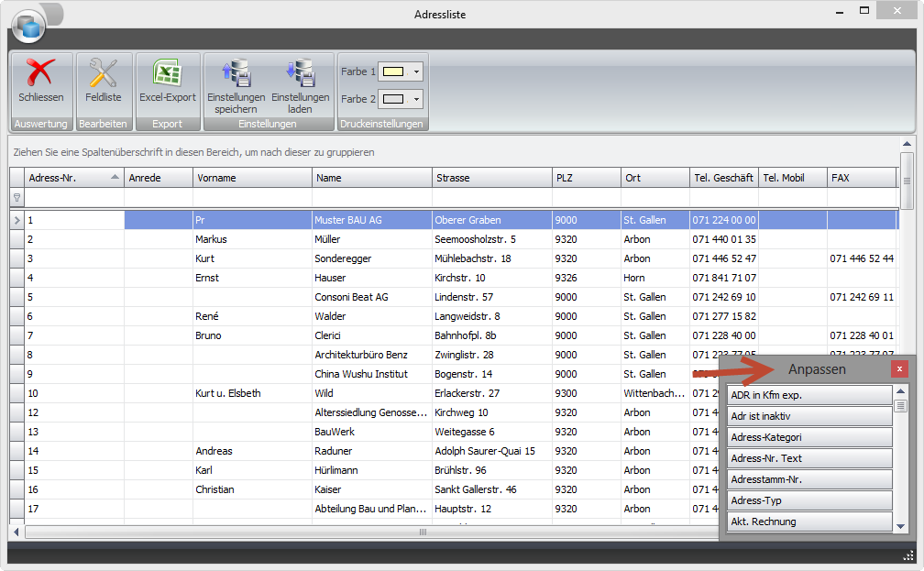Screen dimensions: 924x571
Task: Click the Schliessen red X icon
Action: point(40,73)
